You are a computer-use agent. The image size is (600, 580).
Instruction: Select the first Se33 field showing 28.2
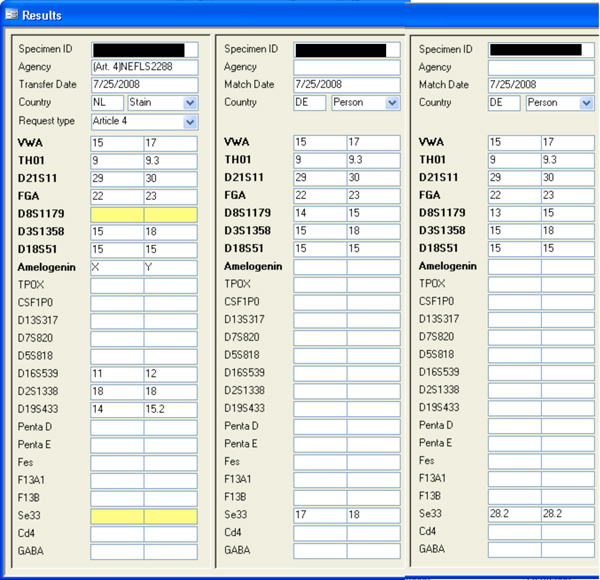click(x=514, y=515)
